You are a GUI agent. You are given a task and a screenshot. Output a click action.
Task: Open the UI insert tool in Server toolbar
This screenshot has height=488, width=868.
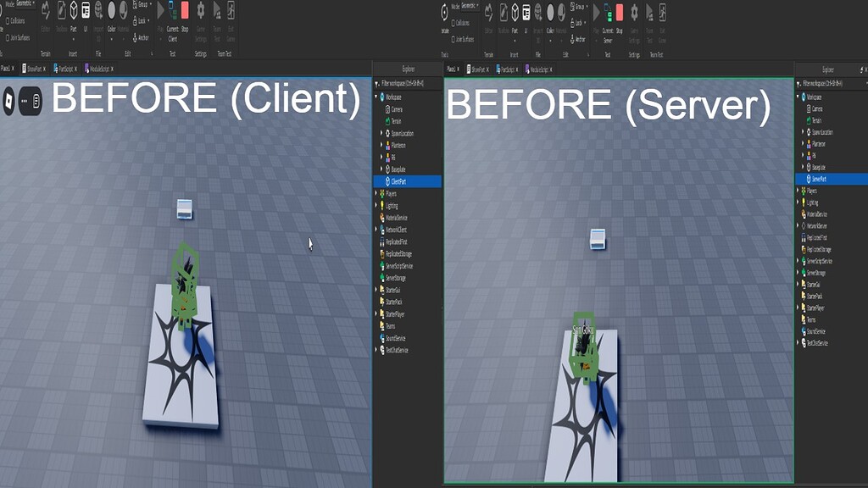[526, 12]
